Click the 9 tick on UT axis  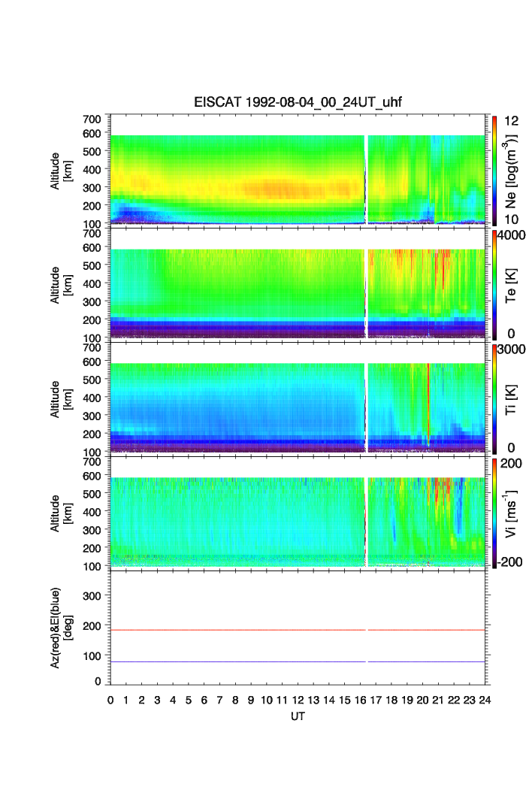(x=251, y=700)
